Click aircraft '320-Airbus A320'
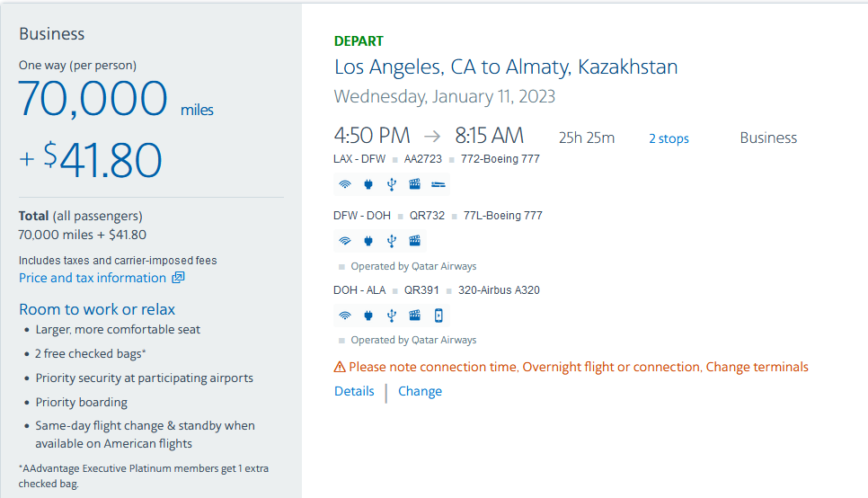Image resolution: width=868 pixels, height=498 pixels. (499, 290)
